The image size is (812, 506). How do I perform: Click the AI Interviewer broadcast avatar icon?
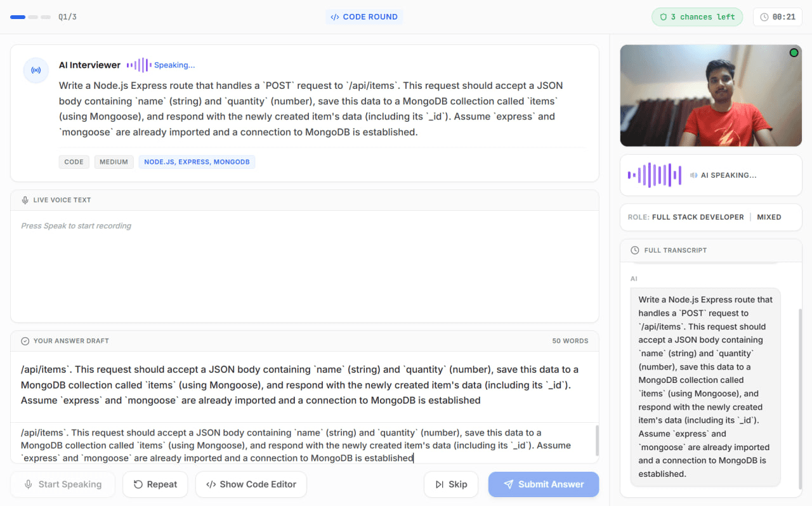point(36,70)
